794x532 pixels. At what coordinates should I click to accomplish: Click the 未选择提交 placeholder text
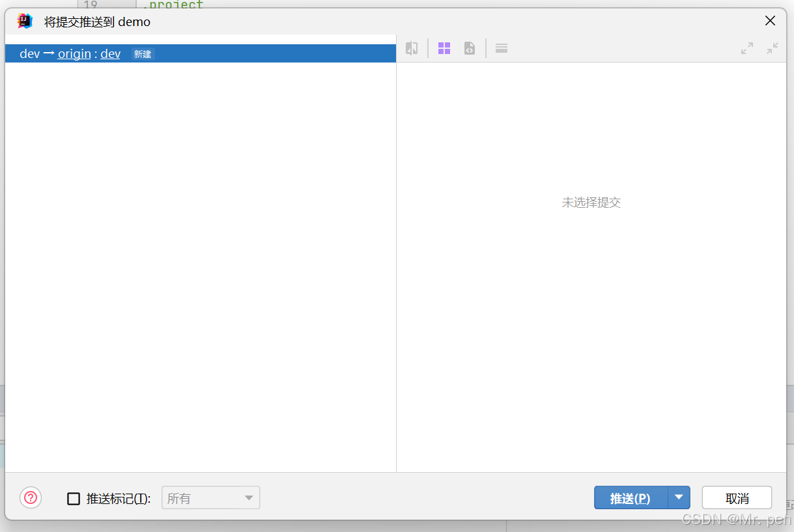pyautogui.click(x=591, y=203)
